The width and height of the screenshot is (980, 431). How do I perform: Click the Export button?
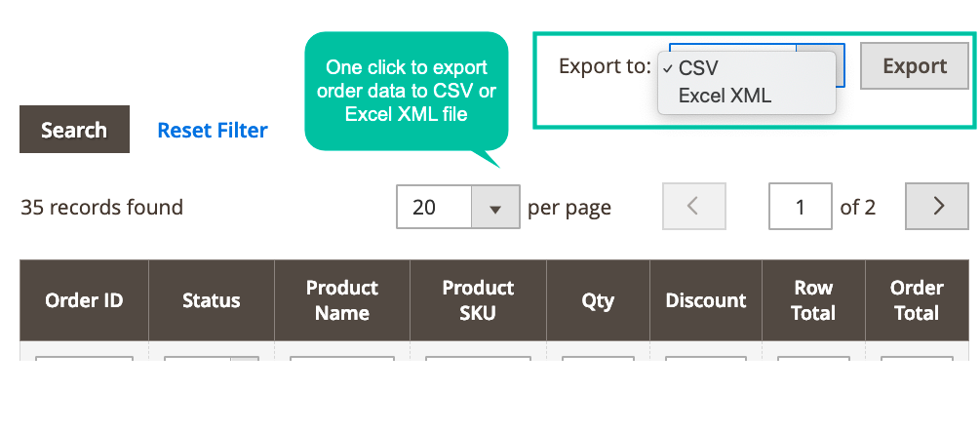pyautogui.click(x=915, y=65)
